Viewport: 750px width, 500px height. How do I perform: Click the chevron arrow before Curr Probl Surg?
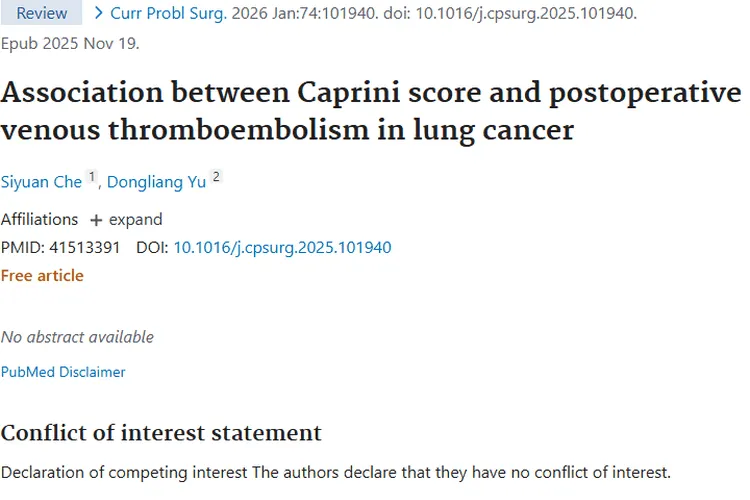tap(98, 13)
